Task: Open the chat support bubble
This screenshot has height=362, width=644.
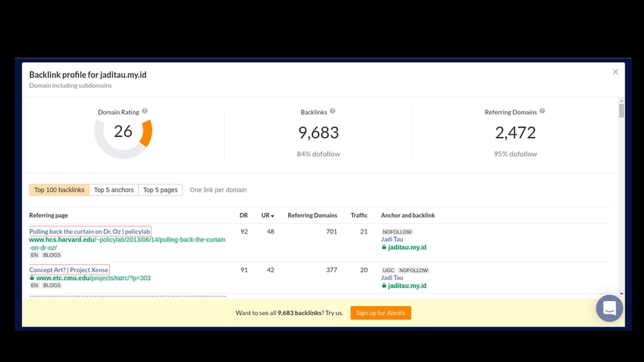Action: tap(610, 308)
